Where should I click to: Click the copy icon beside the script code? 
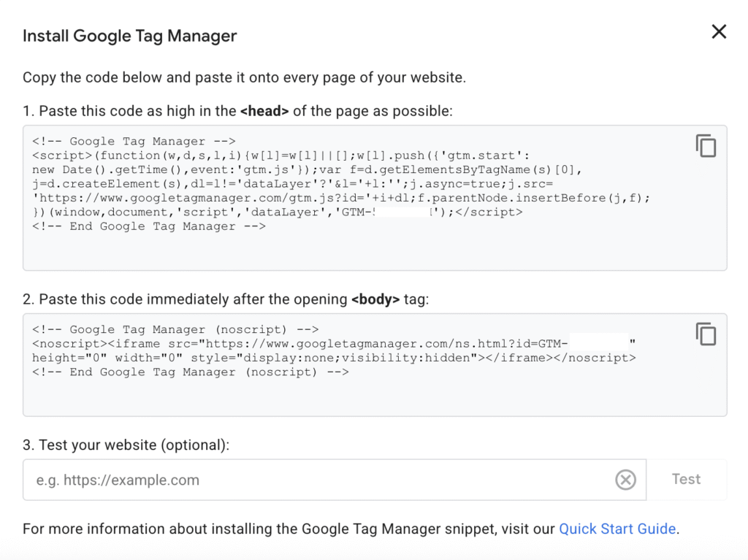click(x=706, y=146)
